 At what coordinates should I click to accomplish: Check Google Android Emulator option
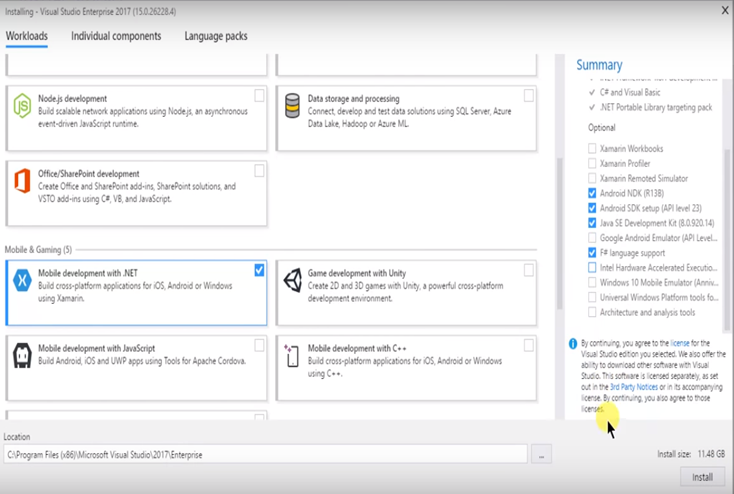(x=592, y=238)
